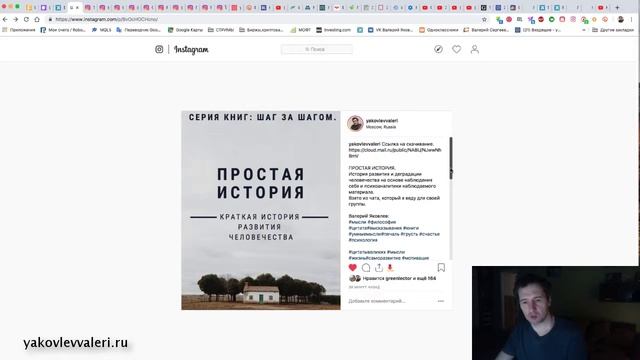Click the Instagram camera logo icon
This screenshot has height=360, width=640.
159,49
